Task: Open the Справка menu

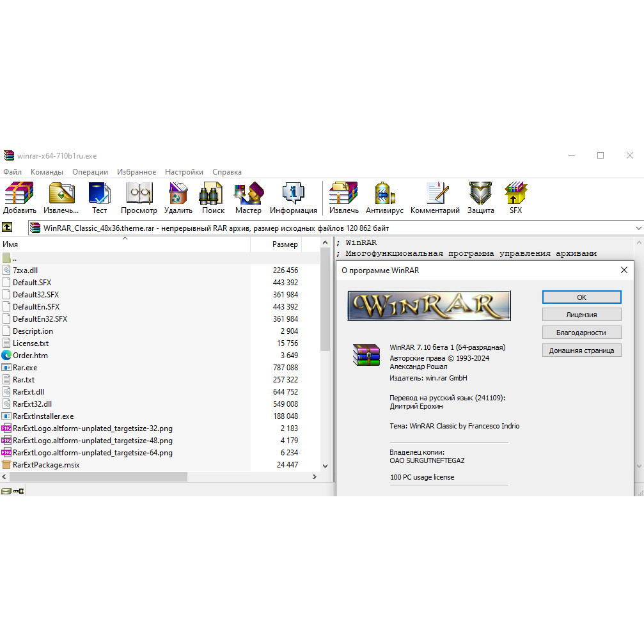Action: [227, 172]
